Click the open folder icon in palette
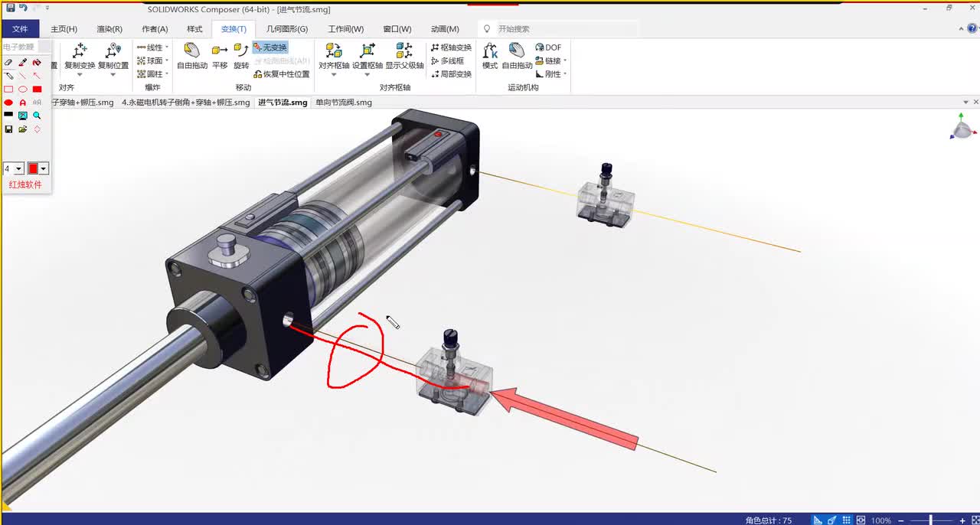 (x=23, y=129)
